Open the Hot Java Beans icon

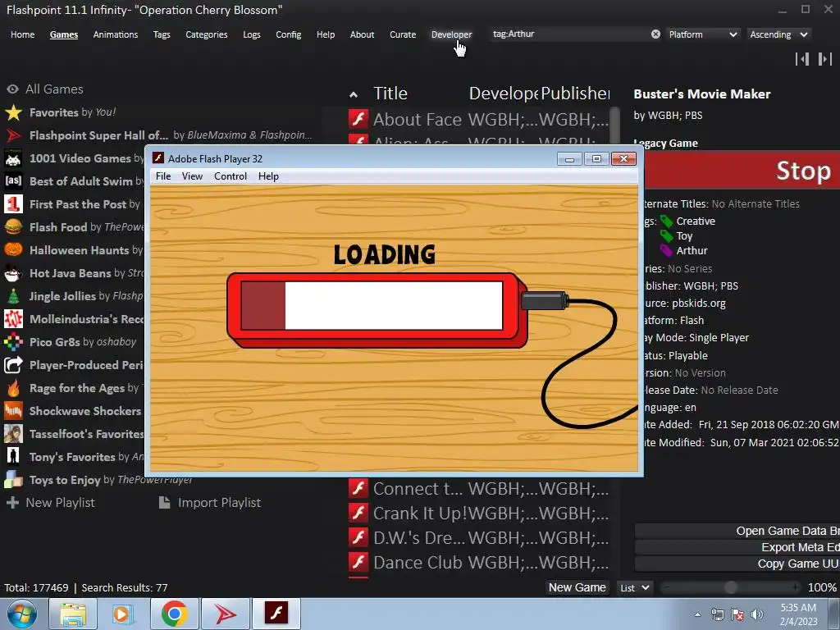click(13, 273)
